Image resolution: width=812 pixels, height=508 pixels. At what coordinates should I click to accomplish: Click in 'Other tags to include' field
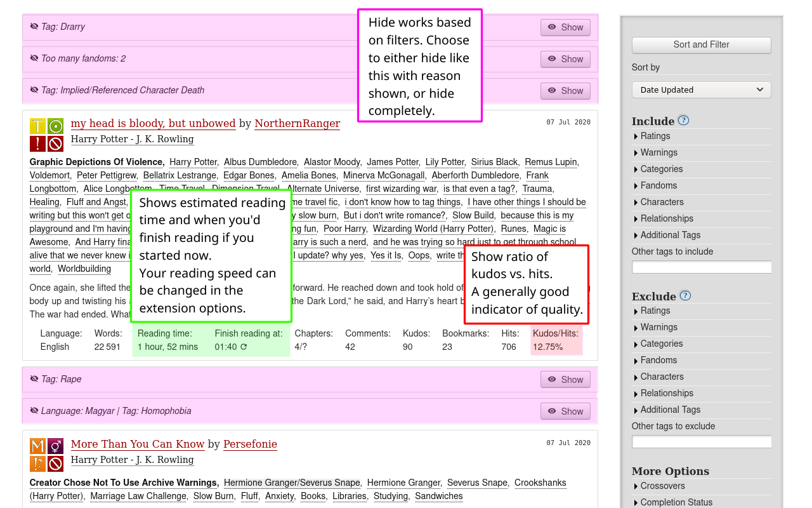coord(702,267)
